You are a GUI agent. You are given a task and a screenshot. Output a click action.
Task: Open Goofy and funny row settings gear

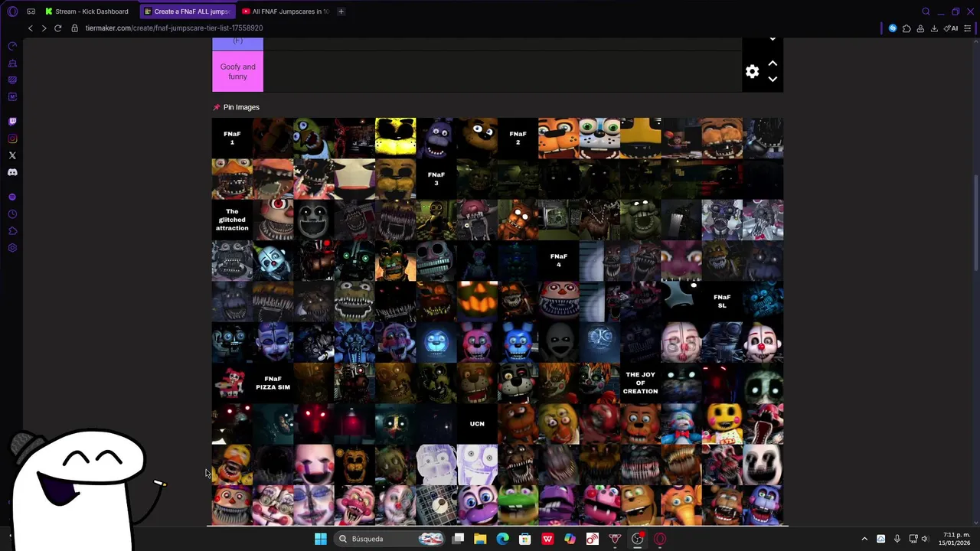tap(752, 71)
